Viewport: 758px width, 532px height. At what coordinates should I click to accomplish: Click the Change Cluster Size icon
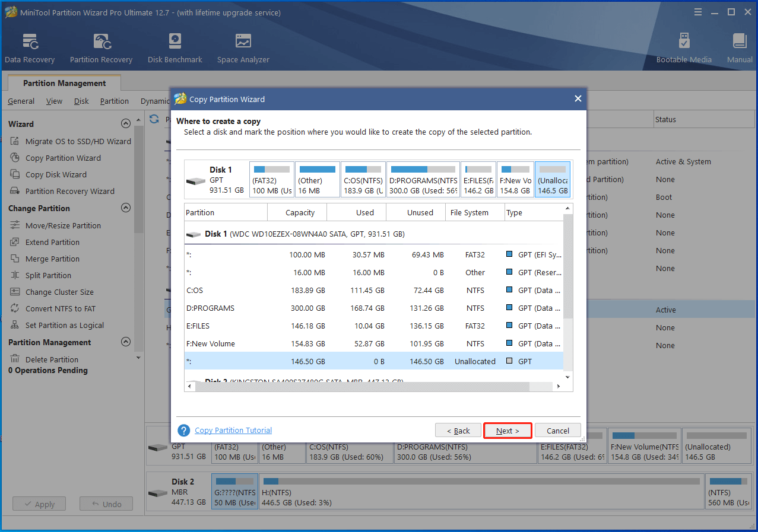click(x=15, y=292)
